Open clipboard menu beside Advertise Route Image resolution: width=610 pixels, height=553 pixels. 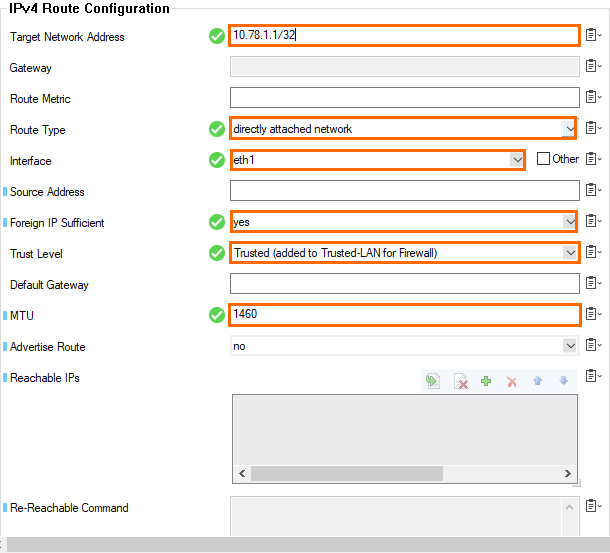593,345
